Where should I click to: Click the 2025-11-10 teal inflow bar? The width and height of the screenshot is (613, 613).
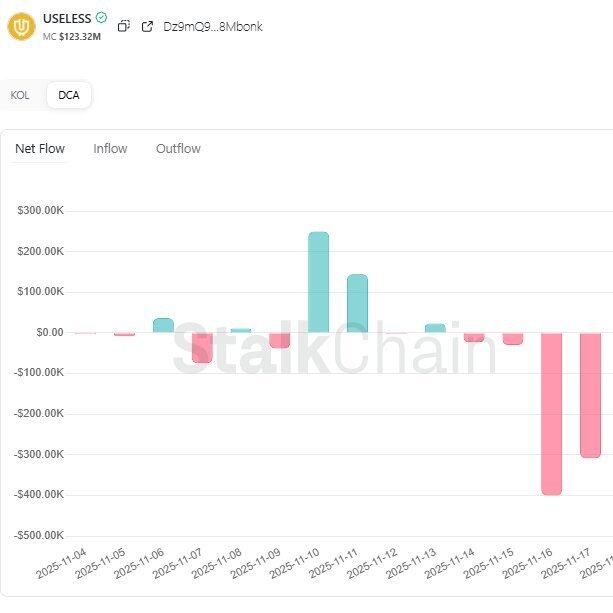pyautogui.click(x=318, y=282)
